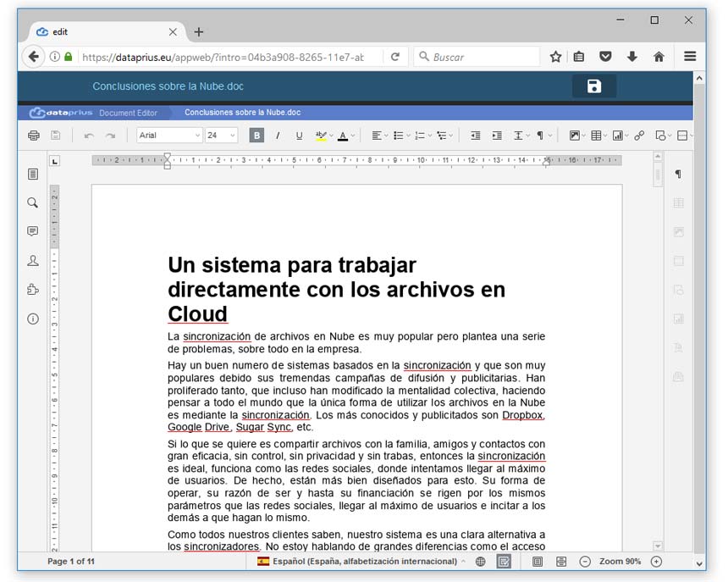Insert a table from the toolbar
Screen dimensions: 728x582
click(x=597, y=136)
